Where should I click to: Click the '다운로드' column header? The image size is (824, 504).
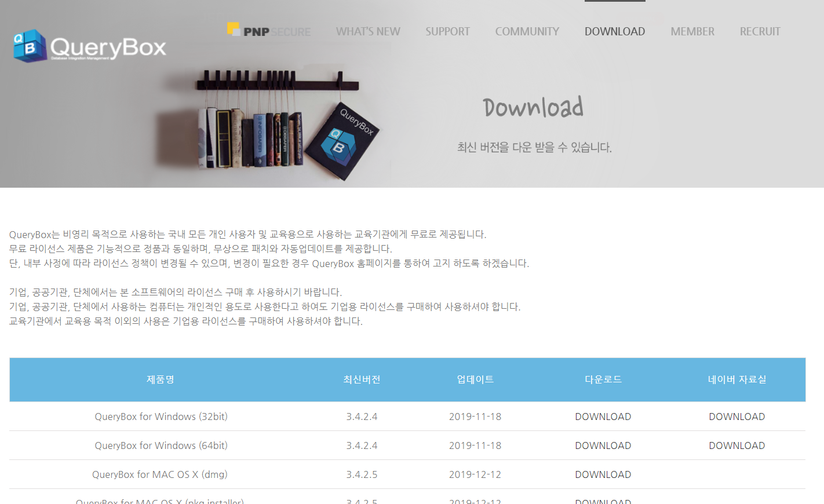(x=603, y=379)
